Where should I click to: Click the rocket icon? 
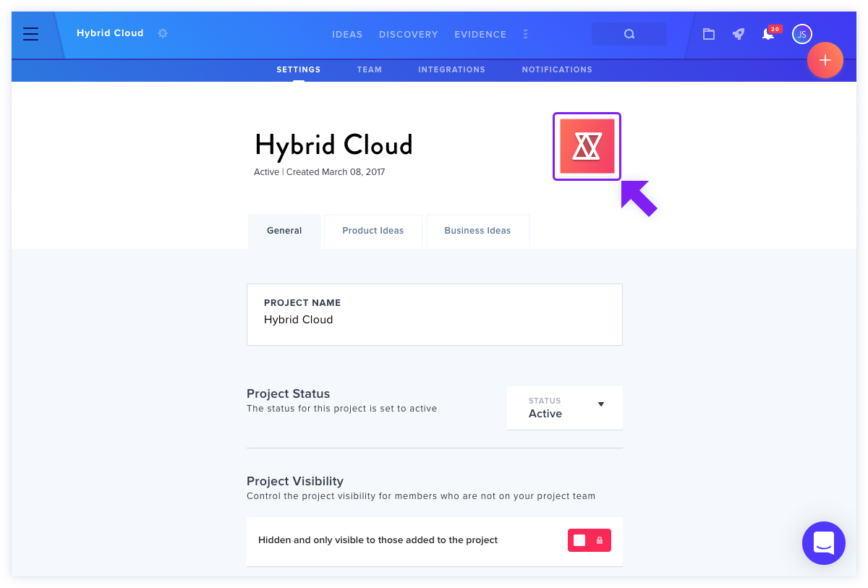coord(739,34)
